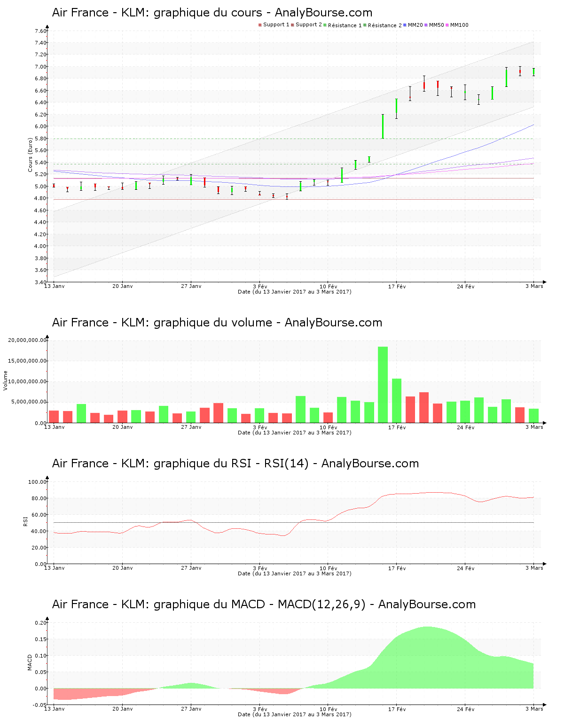Select the Support 2 legend label

(x=309, y=25)
